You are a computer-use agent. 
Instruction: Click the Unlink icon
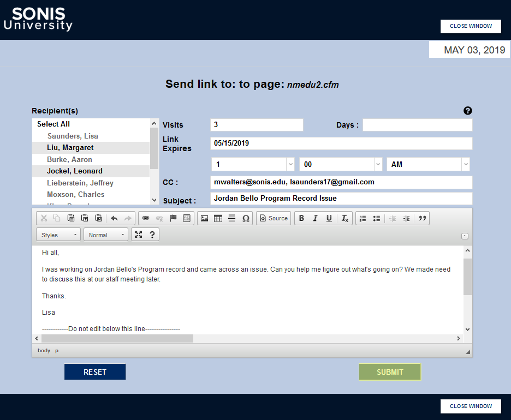click(159, 218)
